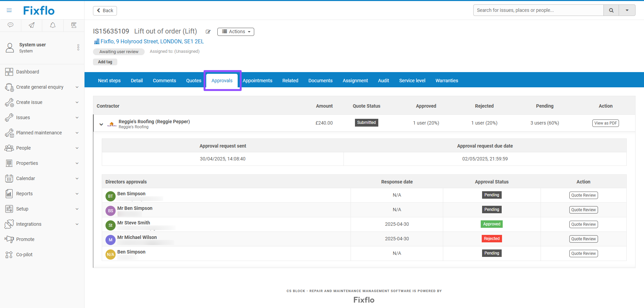The height and width of the screenshot is (308, 644).
Task: Switch to the Detail tab
Action: (137, 81)
